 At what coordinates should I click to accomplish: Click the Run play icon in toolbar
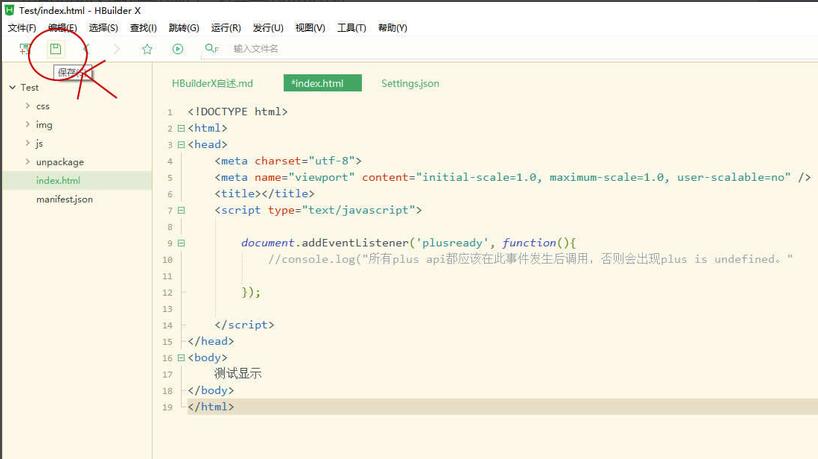click(178, 49)
